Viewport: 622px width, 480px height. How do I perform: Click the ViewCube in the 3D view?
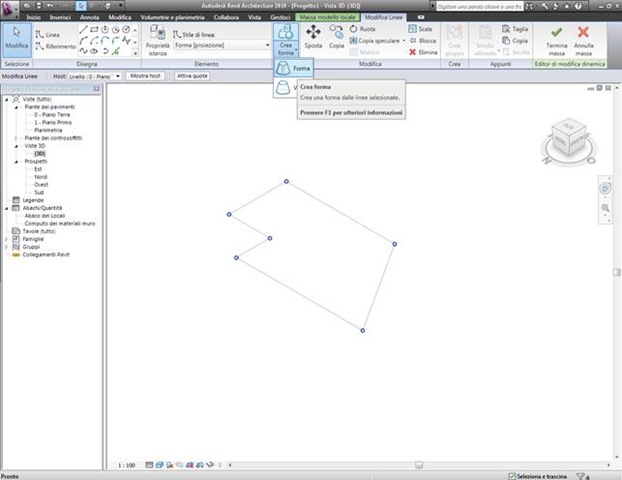point(569,138)
